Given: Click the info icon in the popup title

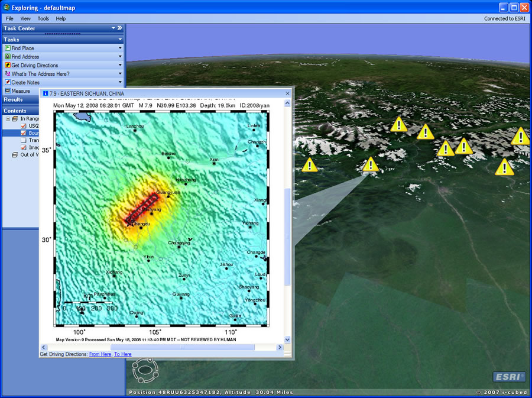Looking at the screenshot, I should coord(46,93).
